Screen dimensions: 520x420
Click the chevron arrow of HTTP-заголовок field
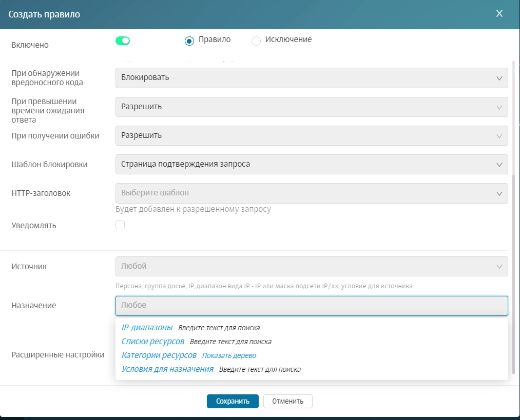coord(499,194)
